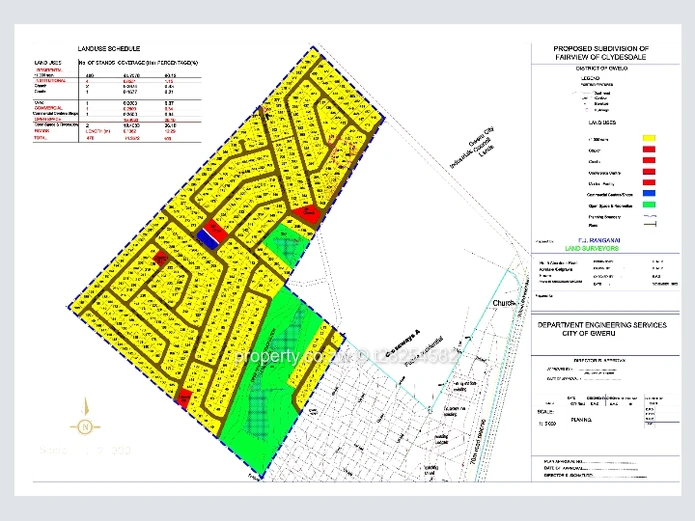Click the small green park below the church plot
The height and width of the screenshot is (521, 695).
tap(285, 245)
